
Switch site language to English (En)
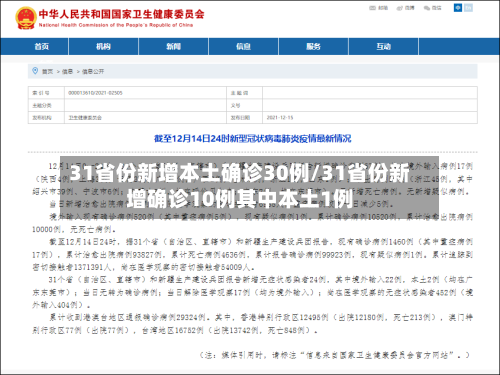coord(468,7)
